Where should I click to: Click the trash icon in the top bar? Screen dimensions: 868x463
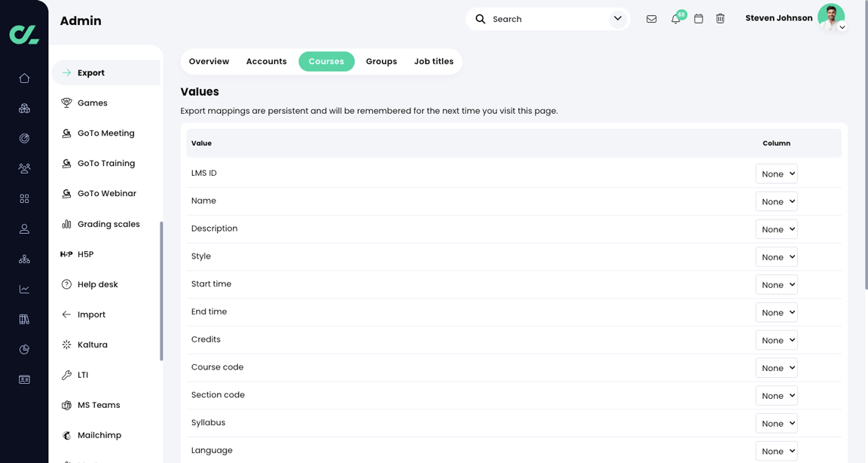pyautogui.click(x=720, y=18)
